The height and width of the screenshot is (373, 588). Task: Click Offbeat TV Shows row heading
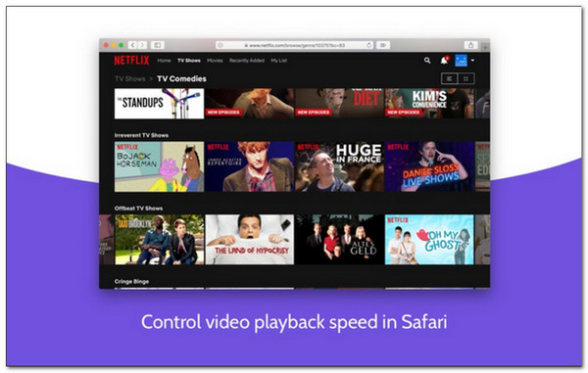pos(138,209)
